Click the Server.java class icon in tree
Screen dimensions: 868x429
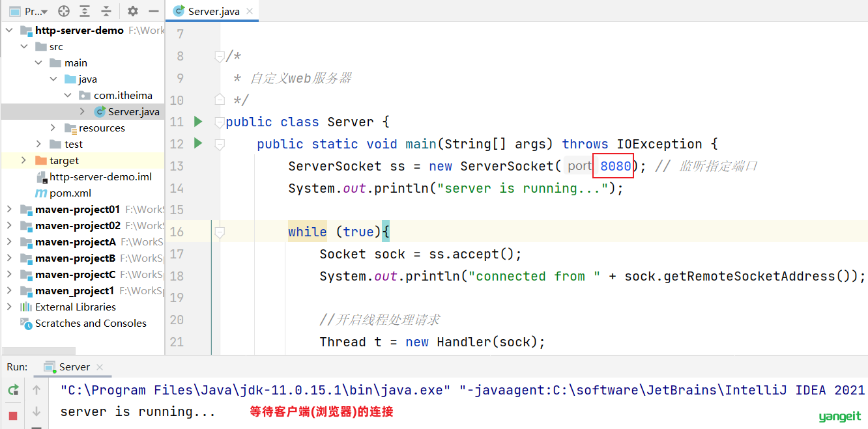pos(100,112)
